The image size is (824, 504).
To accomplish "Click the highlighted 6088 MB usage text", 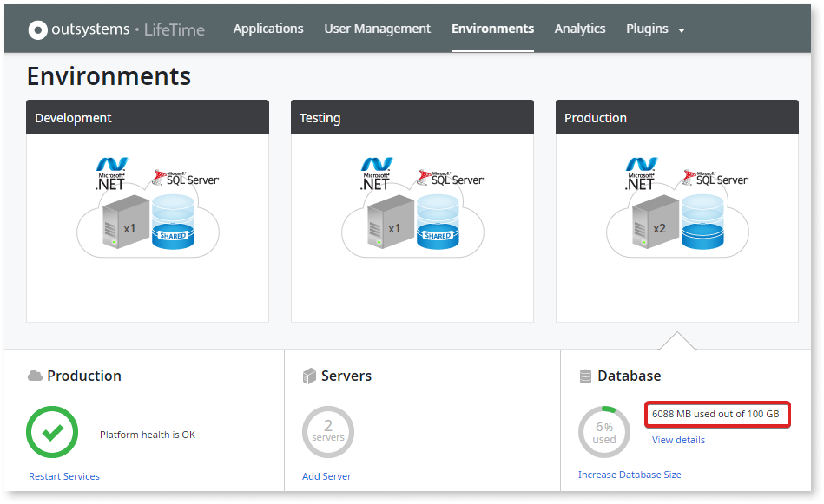I will (717, 415).
